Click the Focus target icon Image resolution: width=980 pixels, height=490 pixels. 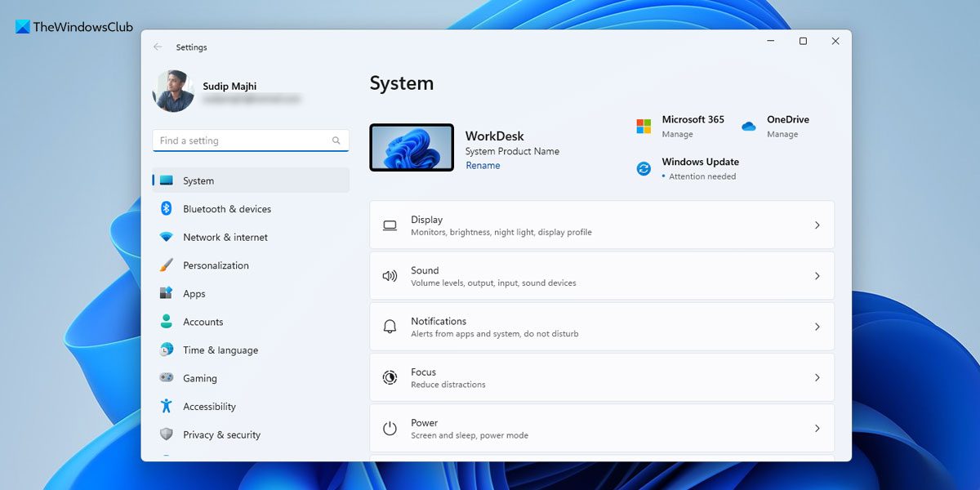tap(390, 377)
